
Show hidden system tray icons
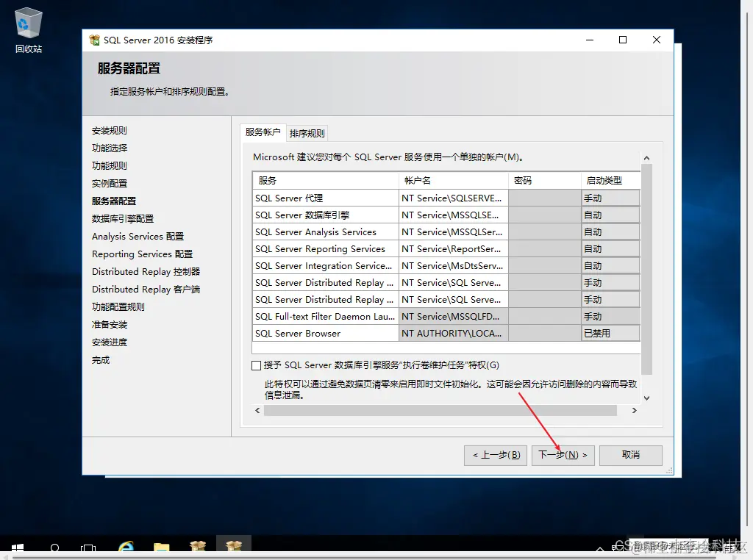600,548
